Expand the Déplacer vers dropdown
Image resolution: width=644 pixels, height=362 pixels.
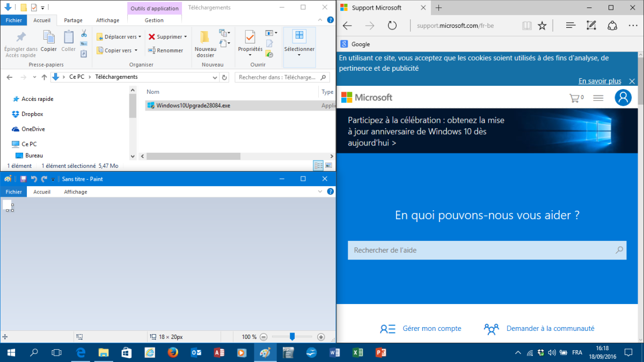tap(140, 37)
